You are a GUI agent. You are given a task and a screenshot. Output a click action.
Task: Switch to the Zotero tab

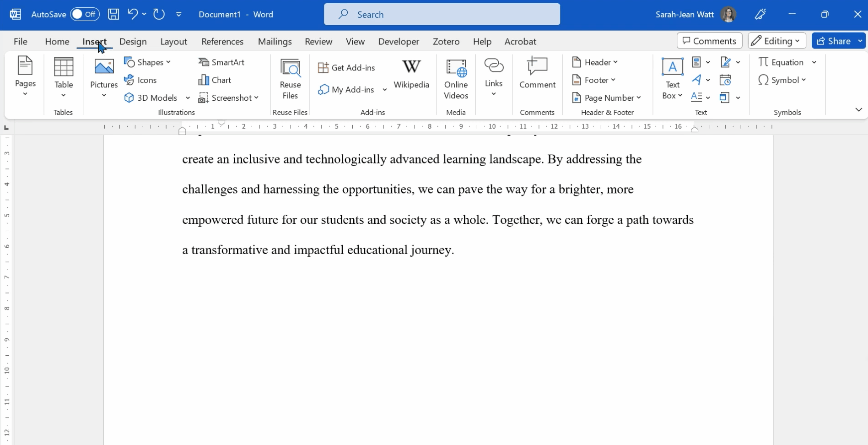tap(446, 41)
